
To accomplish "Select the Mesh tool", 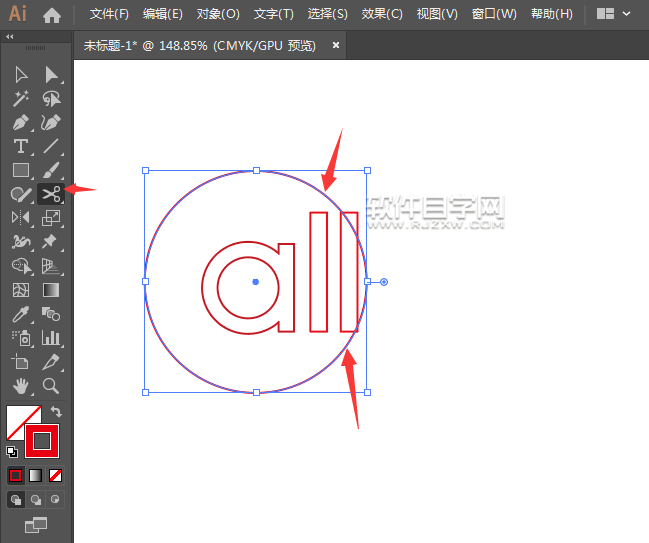I will point(21,290).
